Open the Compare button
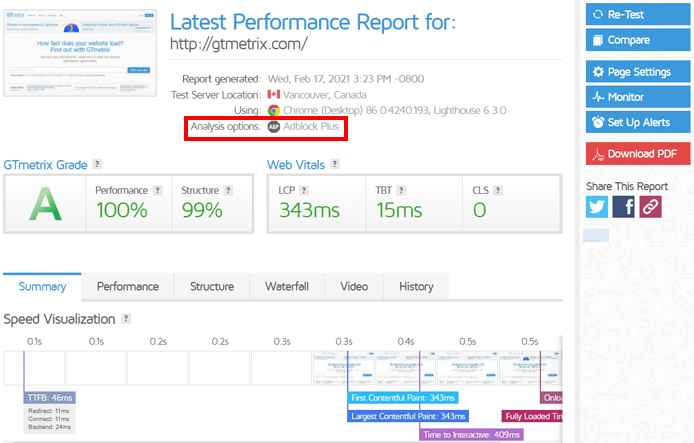Screen dimensions: 694x443 click(637, 40)
